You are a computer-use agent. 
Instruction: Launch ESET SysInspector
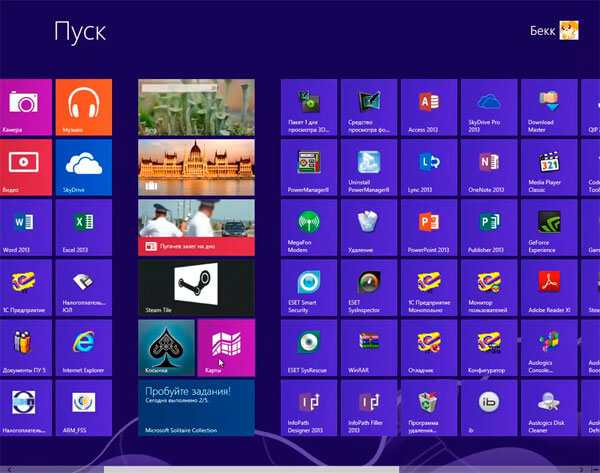369,287
